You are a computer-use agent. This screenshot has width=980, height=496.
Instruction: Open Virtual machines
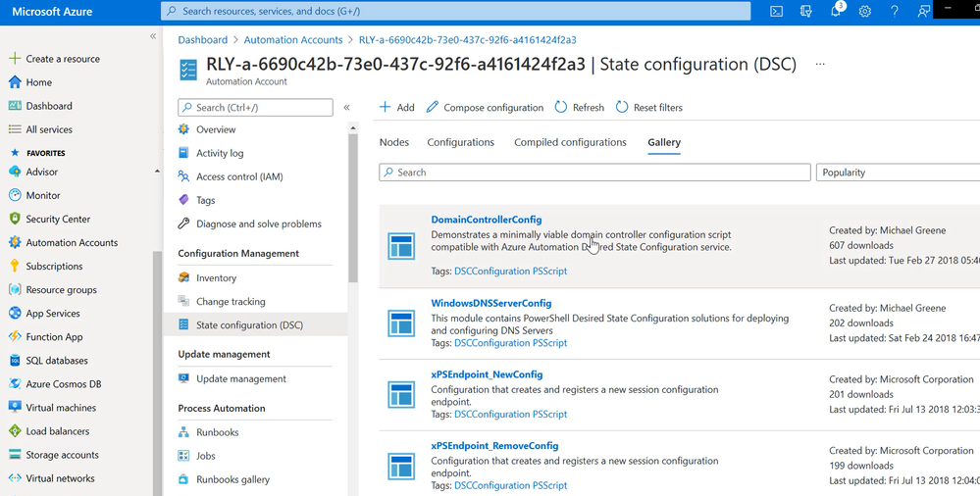click(53, 408)
